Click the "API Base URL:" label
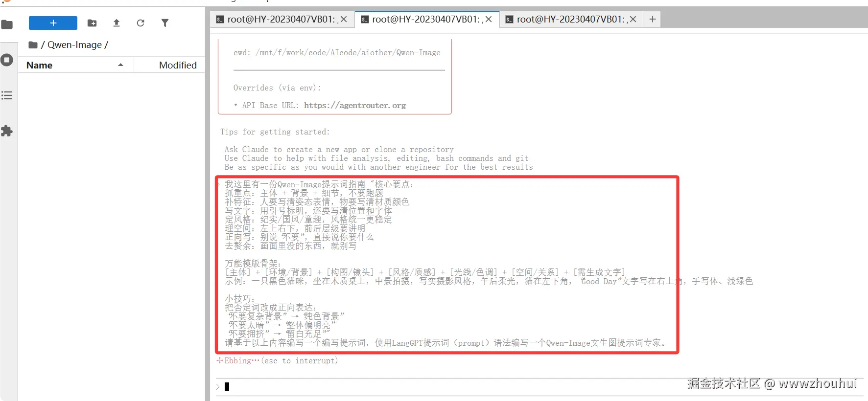 point(271,106)
